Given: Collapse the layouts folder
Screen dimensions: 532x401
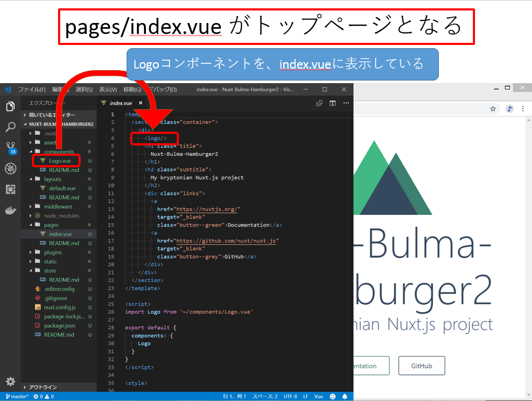Looking at the screenshot, I should click(52, 179).
